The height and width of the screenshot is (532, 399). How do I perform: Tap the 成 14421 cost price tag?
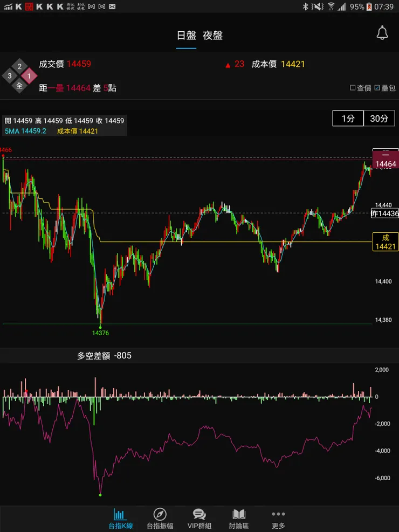coord(386,242)
